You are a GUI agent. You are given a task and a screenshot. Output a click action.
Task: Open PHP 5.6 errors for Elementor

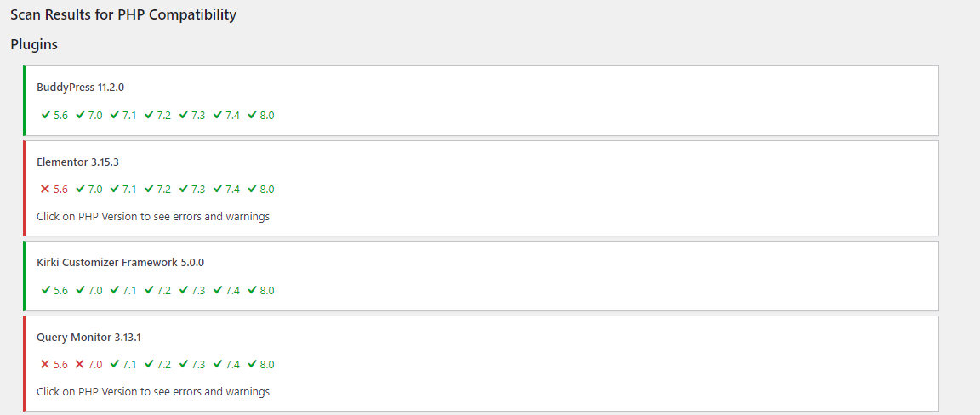[x=60, y=190]
